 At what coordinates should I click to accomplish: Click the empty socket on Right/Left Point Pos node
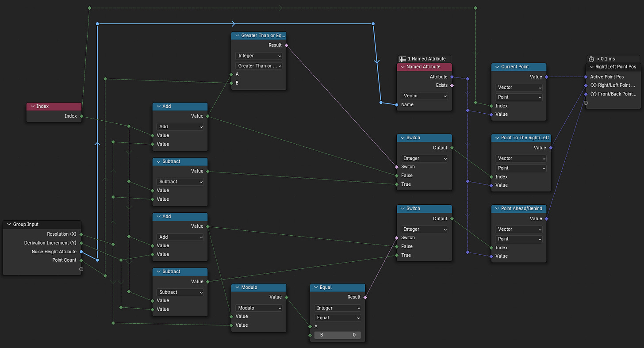pyautogui.click(x=586, y=103)
